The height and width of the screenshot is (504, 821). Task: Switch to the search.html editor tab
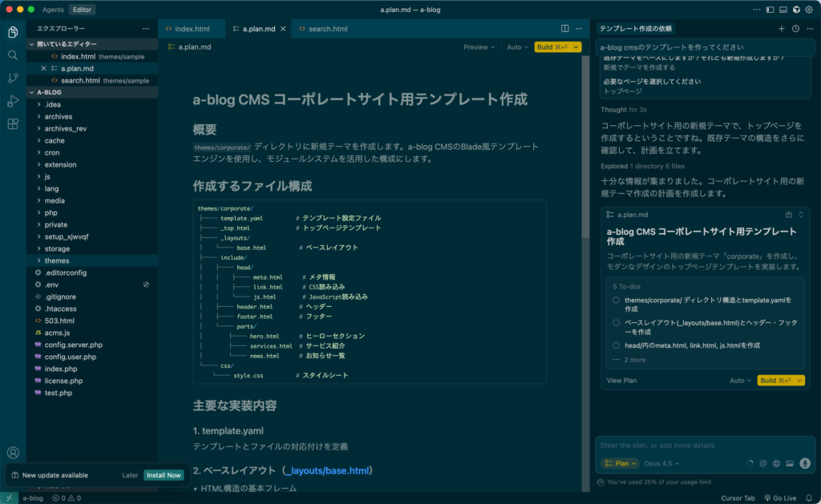[327, 29]
